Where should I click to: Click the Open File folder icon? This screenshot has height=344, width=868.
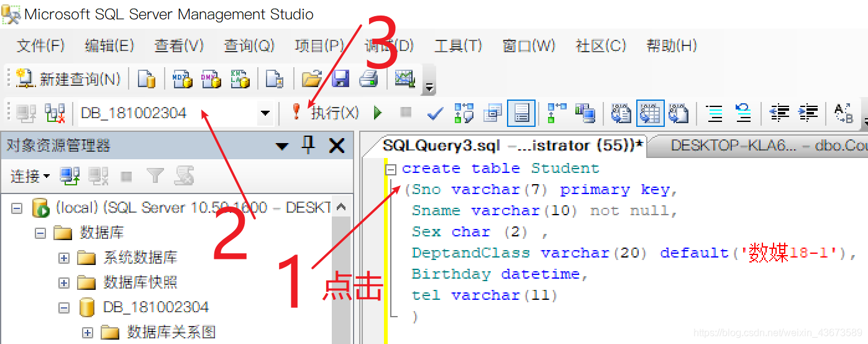[311, 79]
